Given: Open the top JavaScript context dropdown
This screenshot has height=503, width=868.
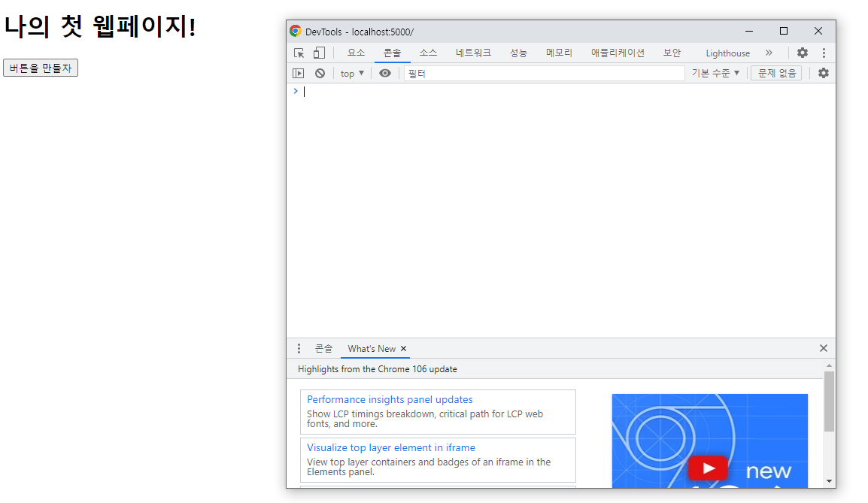Looking at the screenshot, I should coord(352,73).
